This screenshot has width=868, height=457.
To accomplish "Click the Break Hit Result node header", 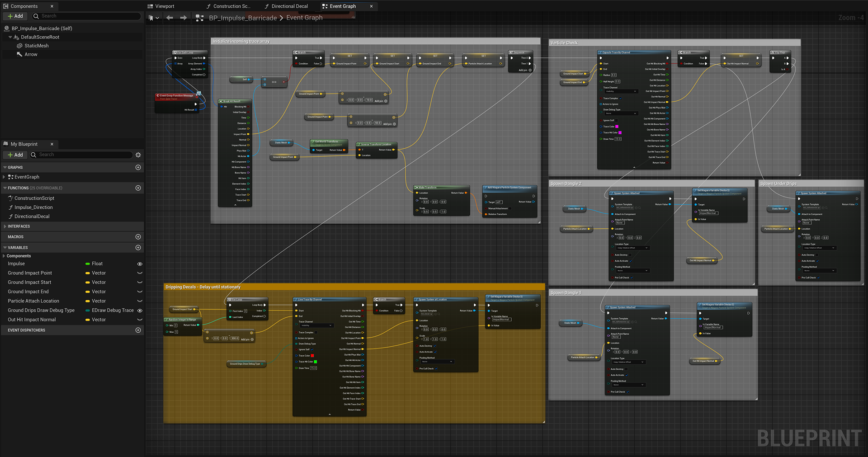I will pyautogui.click(x=235, y=101).
